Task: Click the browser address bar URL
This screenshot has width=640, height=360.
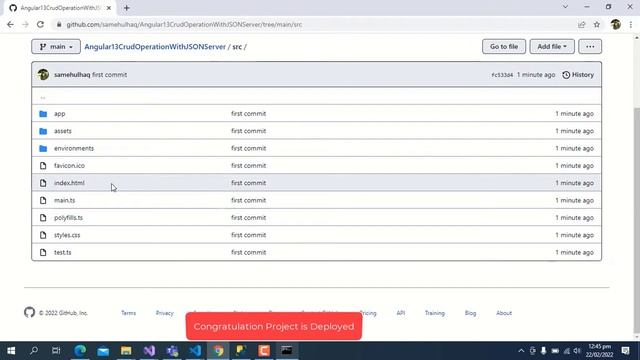Action: pos(184,24)
